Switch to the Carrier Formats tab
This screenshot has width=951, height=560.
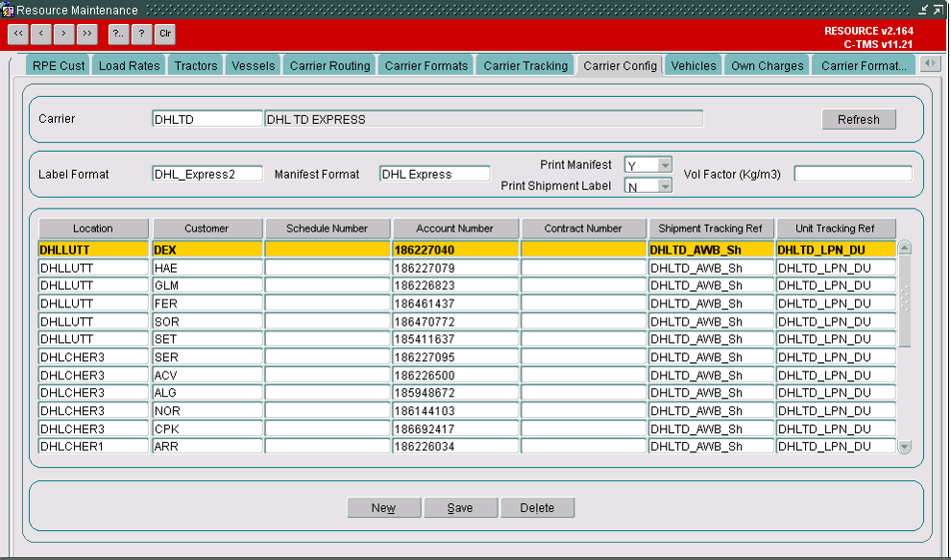point(427,65)
